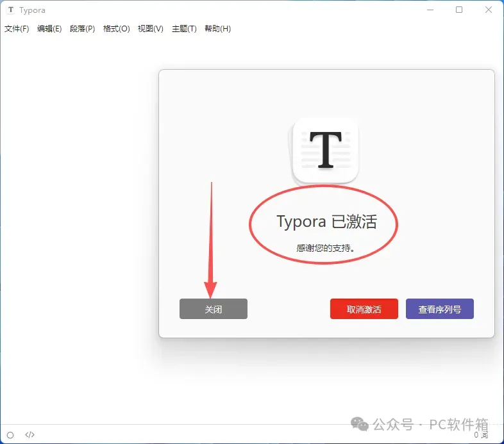
Task: Minimize the Typora window
Action: pos(430,10)
